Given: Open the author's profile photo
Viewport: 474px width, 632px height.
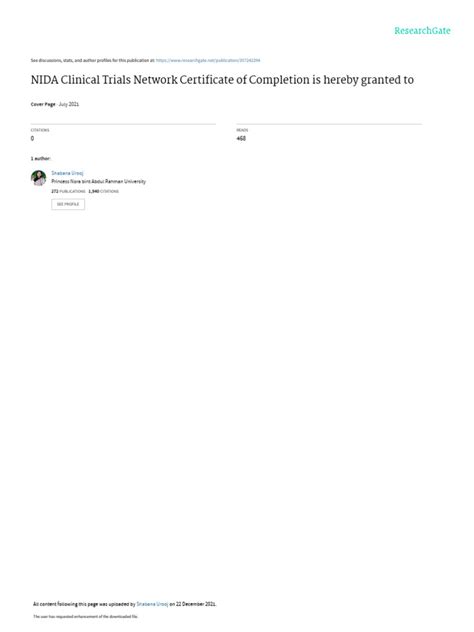Looking at the screenshot, I should 39,178.
